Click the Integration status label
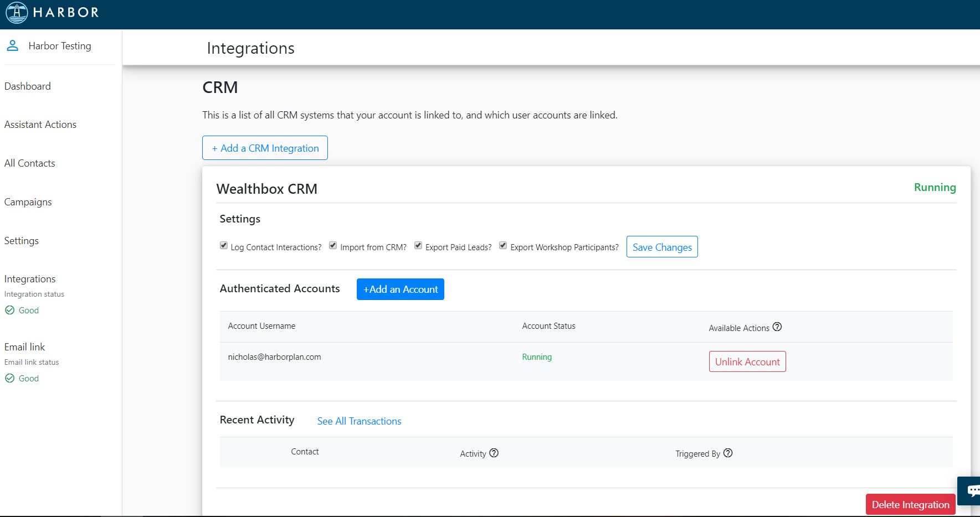Screen dimensions: 980x517 pyautogui.click(x=34, y=294)
